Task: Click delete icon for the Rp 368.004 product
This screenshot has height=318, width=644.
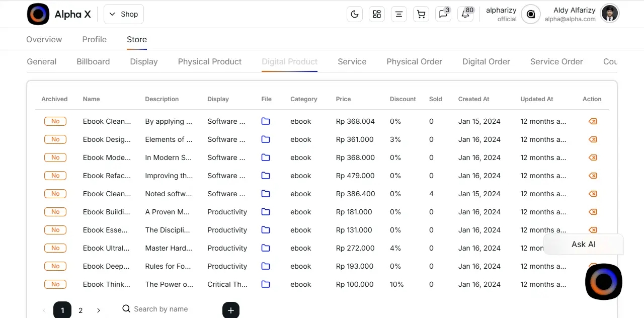Action: [x=592, y=121]
